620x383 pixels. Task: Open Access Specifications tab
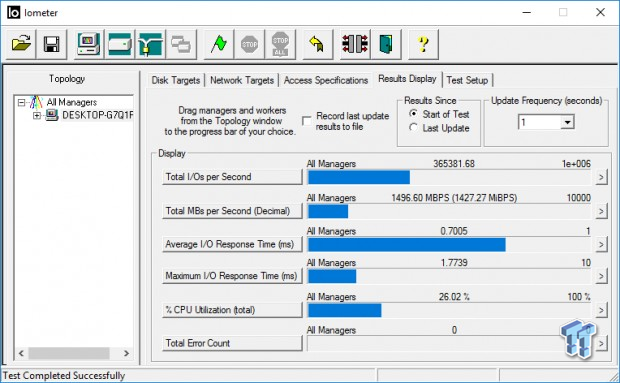(x=326, y=80)
